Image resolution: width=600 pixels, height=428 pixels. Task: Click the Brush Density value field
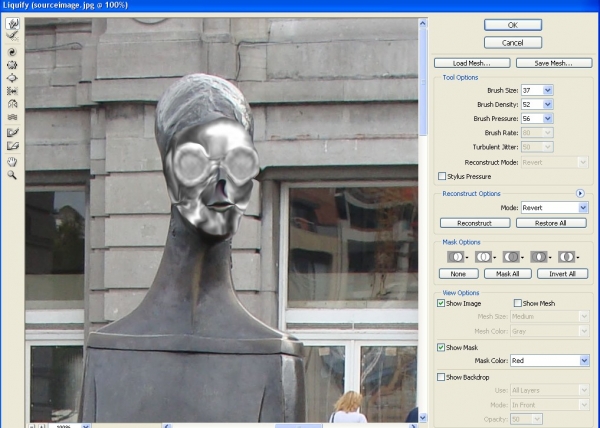pos(532,104)
